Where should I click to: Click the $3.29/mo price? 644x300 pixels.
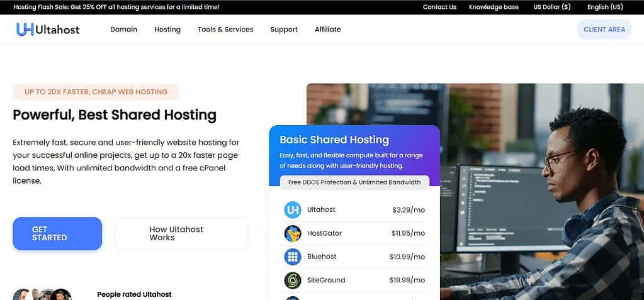pos(409,210)
